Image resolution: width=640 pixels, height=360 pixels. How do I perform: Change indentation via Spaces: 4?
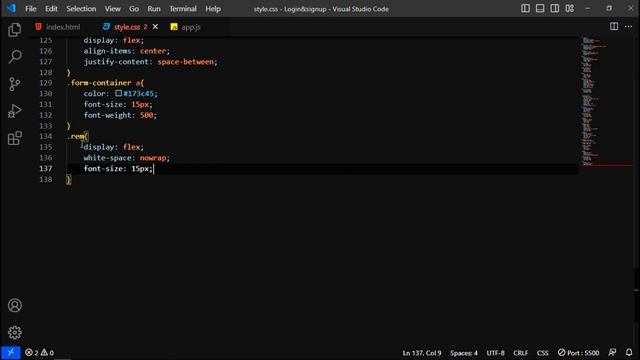(x=464, y=353)
